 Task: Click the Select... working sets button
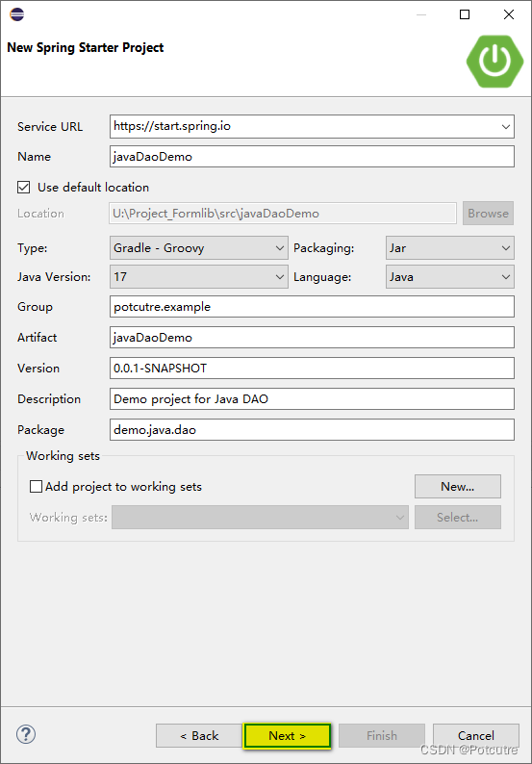tap(458, 517)
